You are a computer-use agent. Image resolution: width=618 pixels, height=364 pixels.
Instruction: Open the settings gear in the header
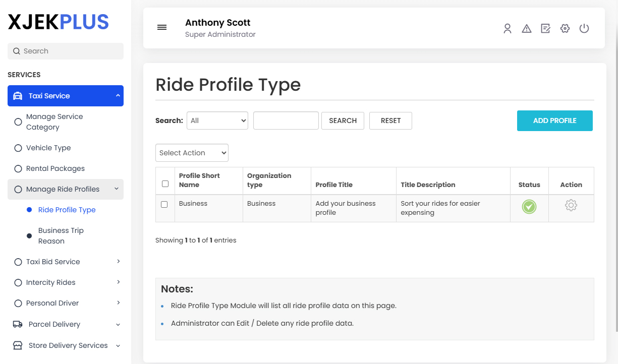(565, 28)
